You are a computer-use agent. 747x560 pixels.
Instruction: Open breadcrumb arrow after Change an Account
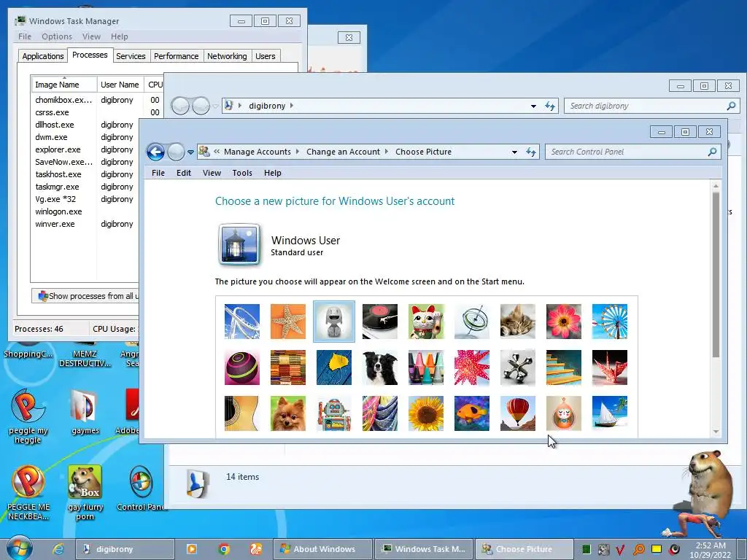(x=387, y=152)
